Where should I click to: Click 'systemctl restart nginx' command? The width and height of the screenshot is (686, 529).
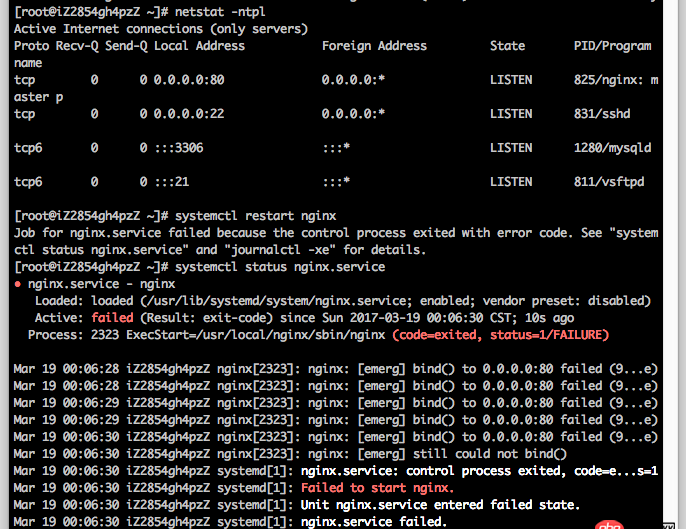click(256, 216)
